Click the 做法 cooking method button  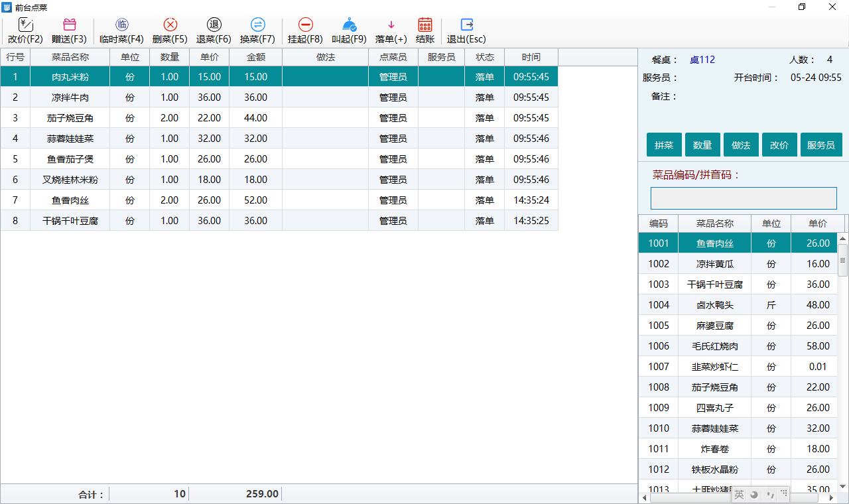click(x=741, y=145)
